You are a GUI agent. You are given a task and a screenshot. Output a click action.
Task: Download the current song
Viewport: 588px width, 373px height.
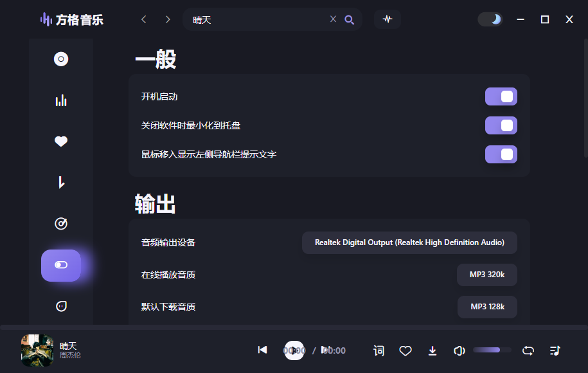click(x=432, y=350)
